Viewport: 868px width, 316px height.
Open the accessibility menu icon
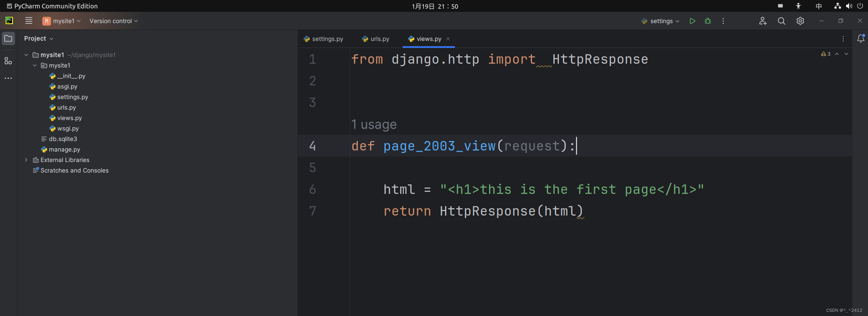click(x=798, y=6)
